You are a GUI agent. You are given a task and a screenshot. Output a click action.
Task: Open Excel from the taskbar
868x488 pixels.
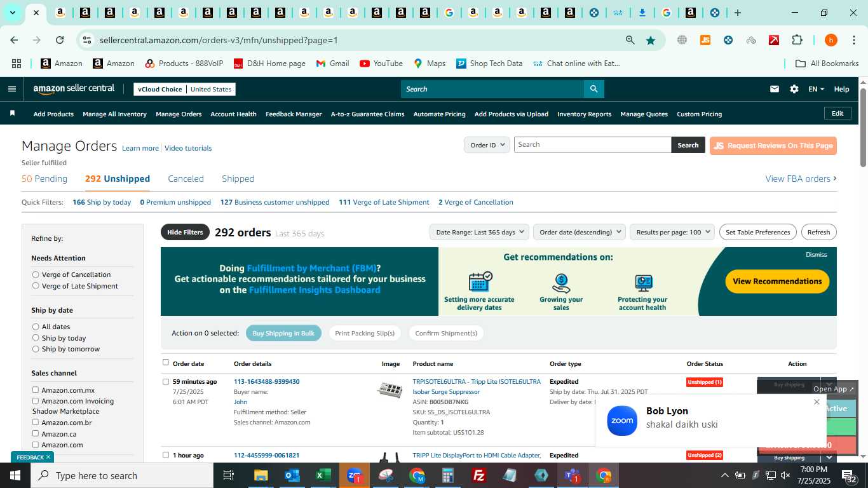click(323, 475)
